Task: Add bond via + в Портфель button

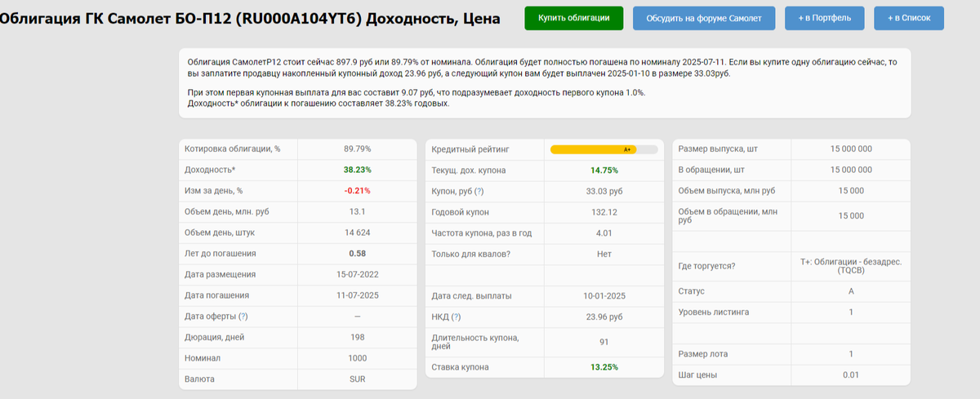Action: coord(823,17)
